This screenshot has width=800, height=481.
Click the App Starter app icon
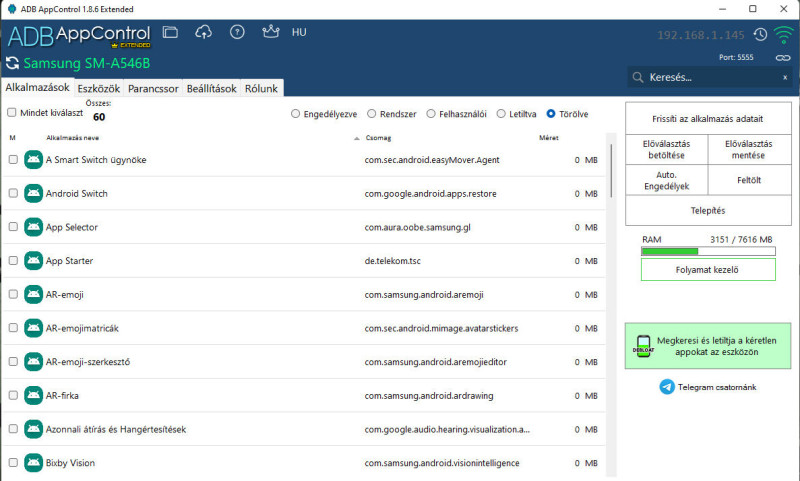34,261
